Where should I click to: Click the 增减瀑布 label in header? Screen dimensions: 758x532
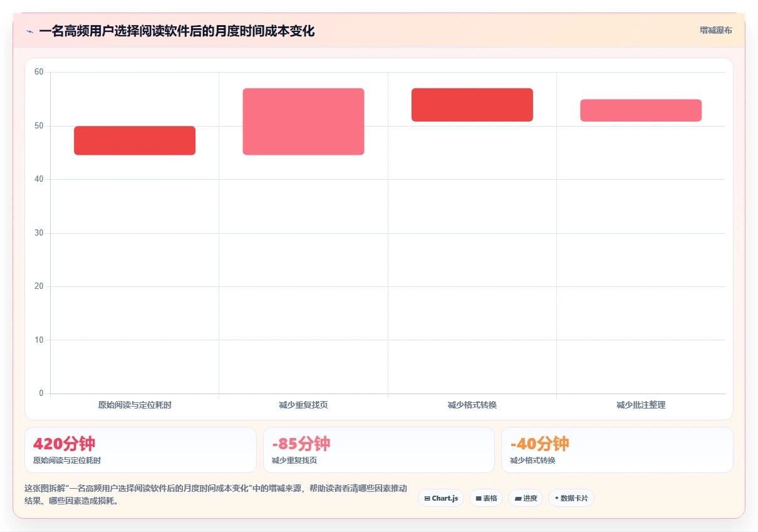715,30
